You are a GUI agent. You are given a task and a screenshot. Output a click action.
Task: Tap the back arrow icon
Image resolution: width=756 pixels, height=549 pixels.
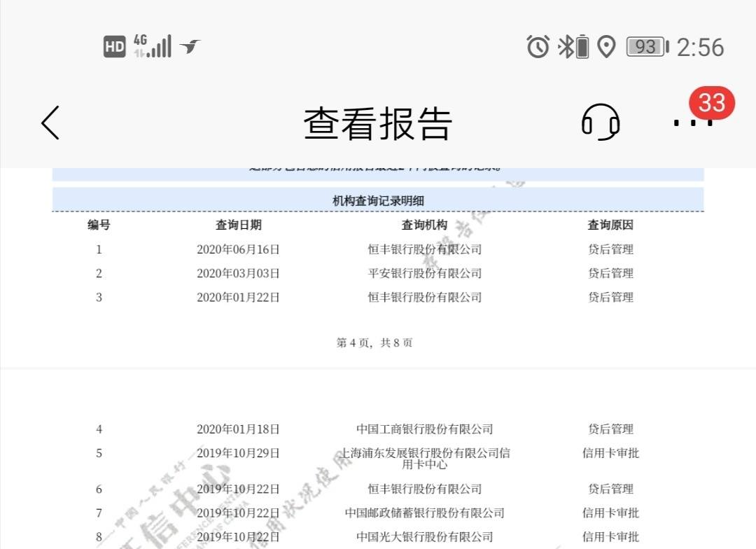point(50,123)
